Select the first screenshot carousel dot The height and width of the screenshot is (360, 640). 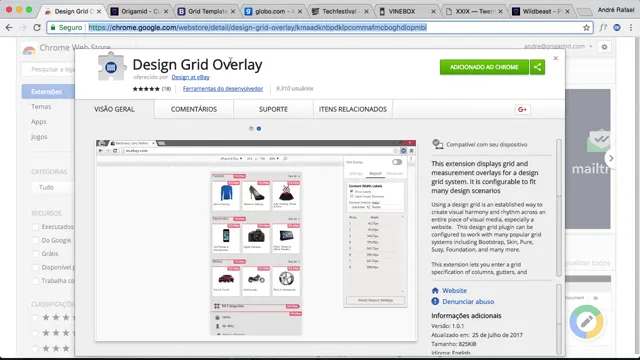pos(251,129)
